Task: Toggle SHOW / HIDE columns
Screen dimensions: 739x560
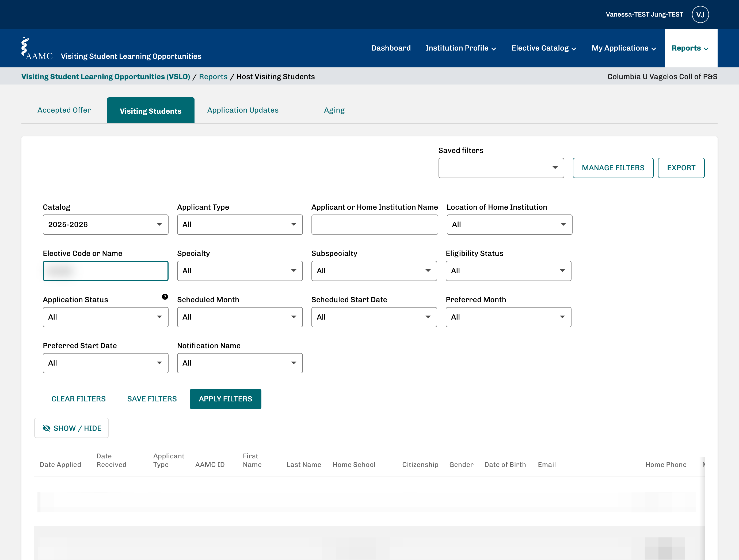Action: [71, 428]
